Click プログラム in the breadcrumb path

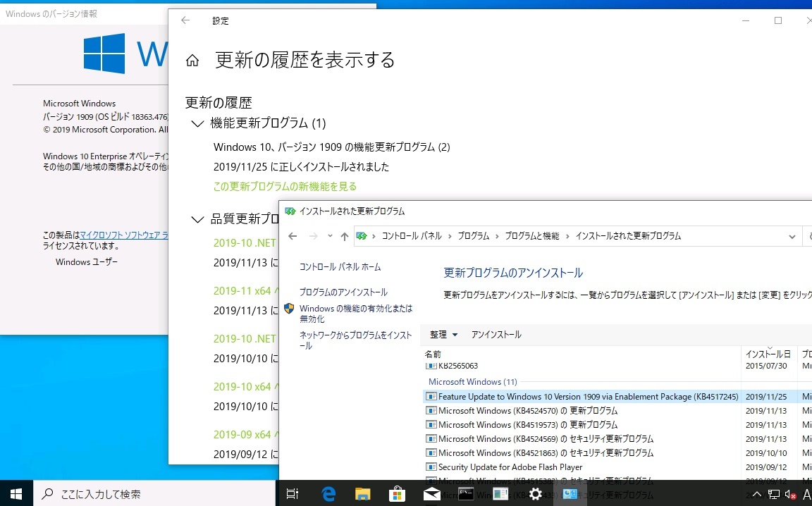[474, 236]
